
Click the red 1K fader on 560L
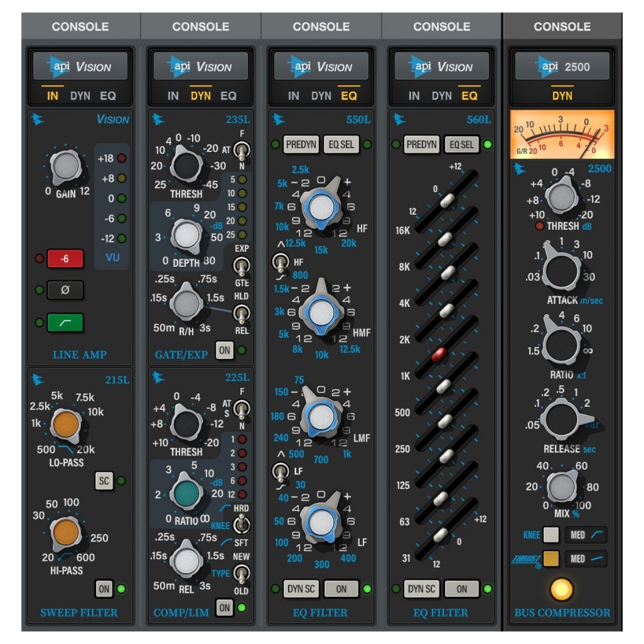[438, 355]
